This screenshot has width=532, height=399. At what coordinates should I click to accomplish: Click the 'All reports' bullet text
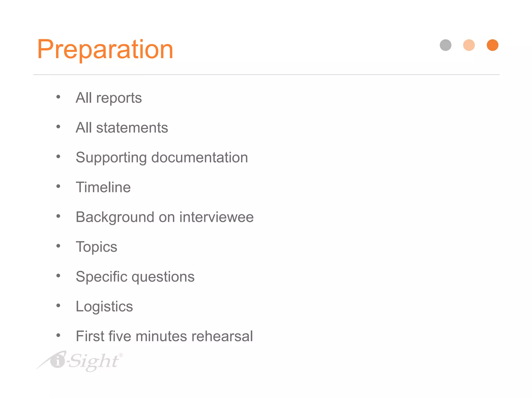point(109,98)
